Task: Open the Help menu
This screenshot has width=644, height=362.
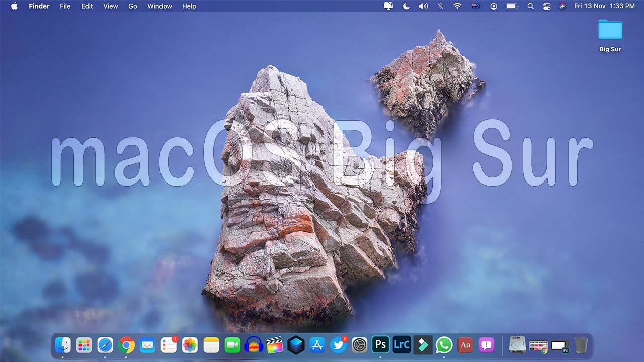Action: pyautogui.click(x=189, y=6)
